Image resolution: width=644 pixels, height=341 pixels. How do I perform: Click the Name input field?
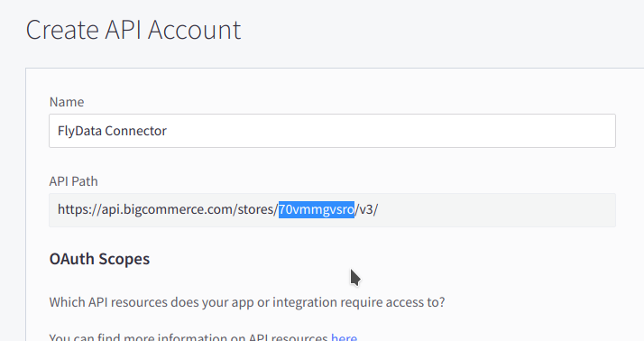332,131
